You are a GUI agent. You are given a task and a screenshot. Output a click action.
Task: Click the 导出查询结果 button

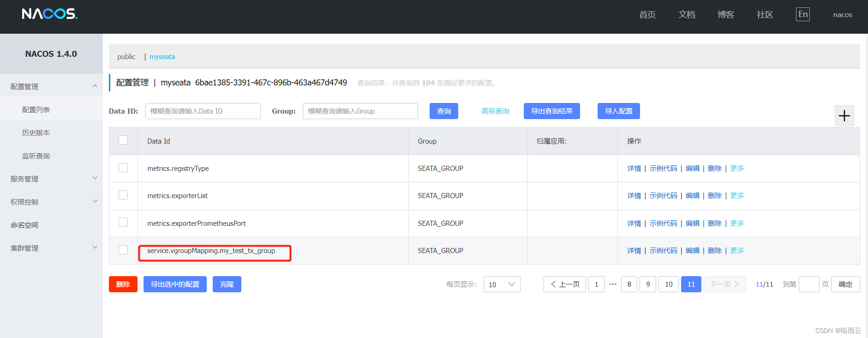pyautogui.click(x=551, y=111)
